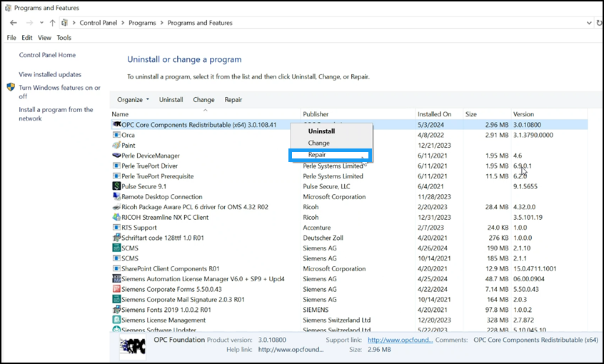Open the View installed updates link
The height and width of the screenshot is (364, 604).
(50, 74)
